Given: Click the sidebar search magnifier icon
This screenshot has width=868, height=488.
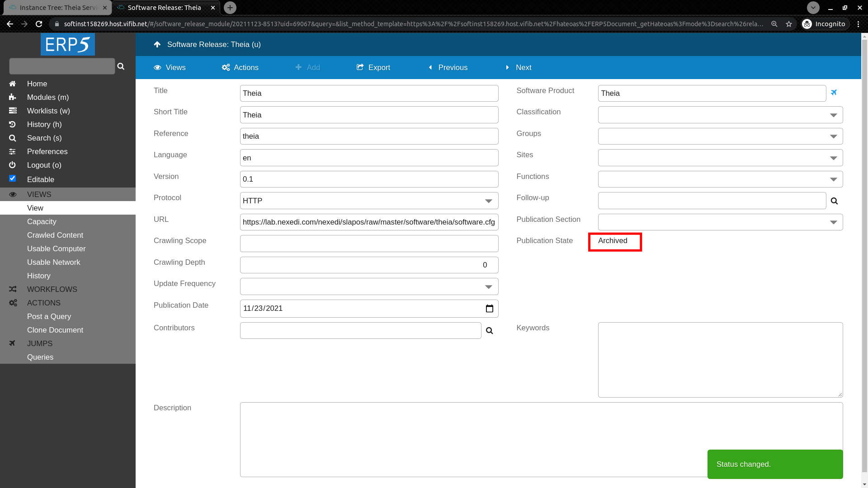Looking at the screenshot, I should [x=121, y=66].
